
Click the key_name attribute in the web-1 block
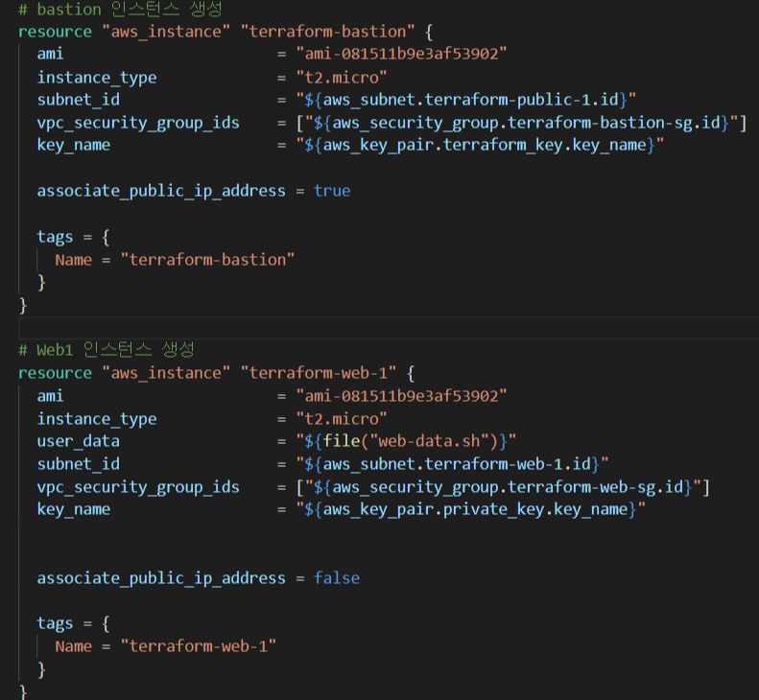point(74,510)
